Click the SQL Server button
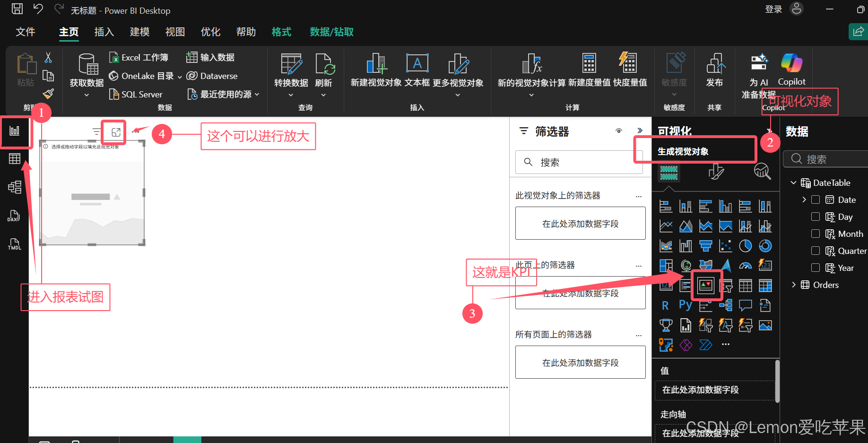Image resolution: width=868 pixels, height=443 pixels. (x=136, y=94)
